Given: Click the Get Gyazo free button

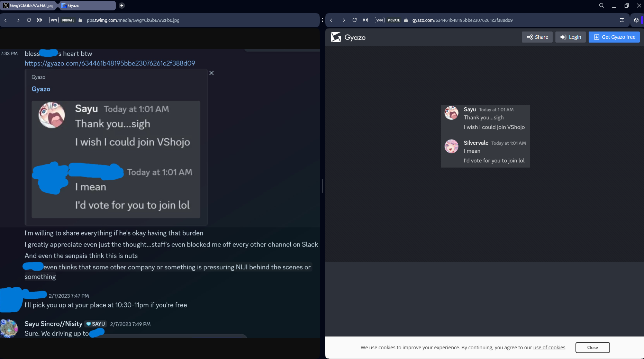Looking at the screenshot, I should (x=614, y=37).
